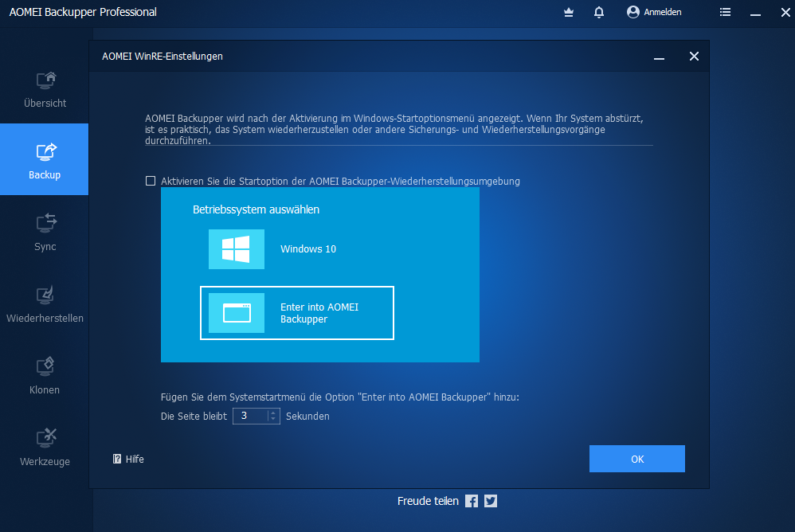The image size is (795, 532).
Task: Open the Sync section icon
Action: [45, 223]
